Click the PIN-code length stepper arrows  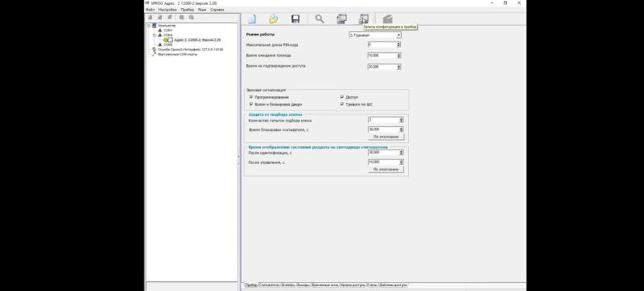pos(398,45)
